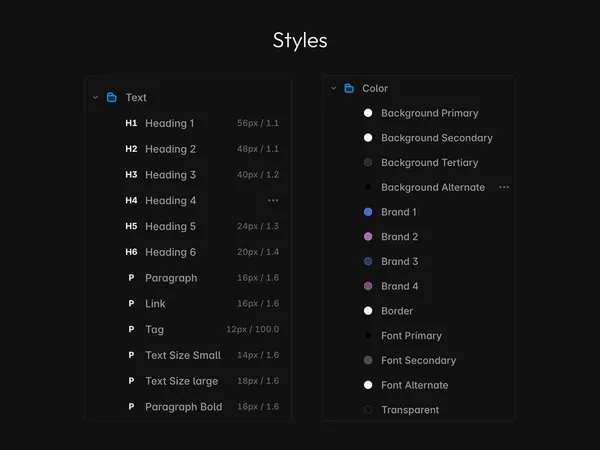Select the Heading 2 text style
This screenshot has width=600, height=450.
[170, 149]
